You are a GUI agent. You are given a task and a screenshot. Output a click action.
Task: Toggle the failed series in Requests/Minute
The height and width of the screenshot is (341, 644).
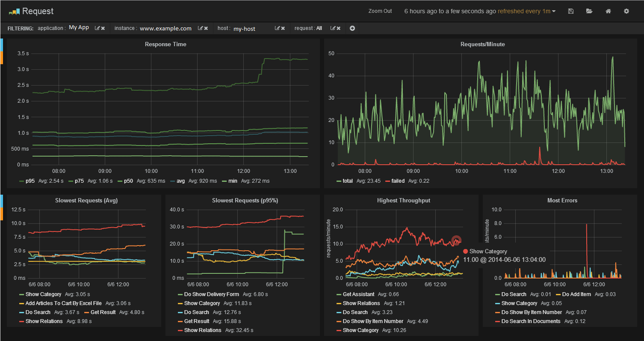pos(398,181)
